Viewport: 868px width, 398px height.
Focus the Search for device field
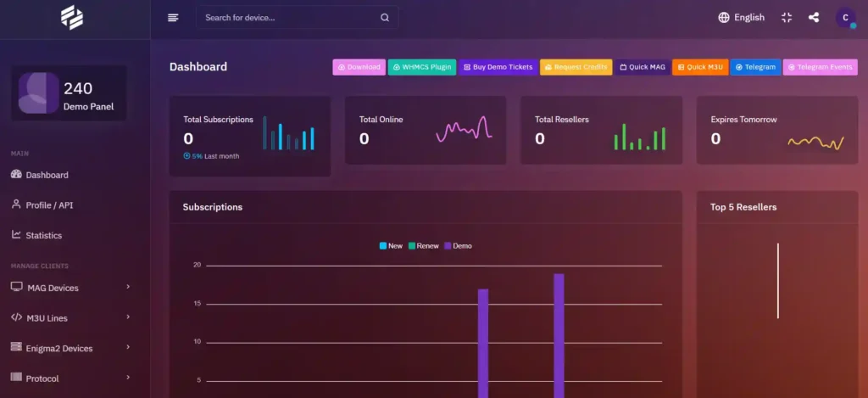298,18
